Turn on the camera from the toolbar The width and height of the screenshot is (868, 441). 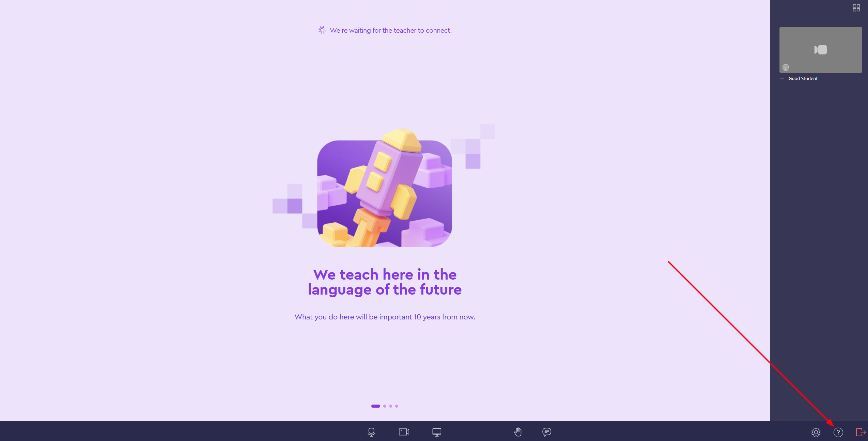404,432
